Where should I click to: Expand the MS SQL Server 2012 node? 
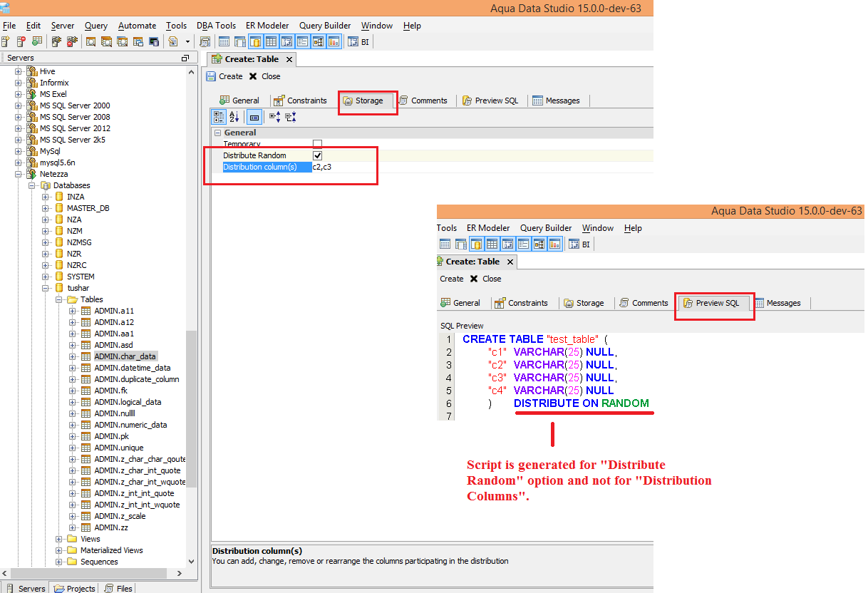pyautogui.click(x=19, y=128)
